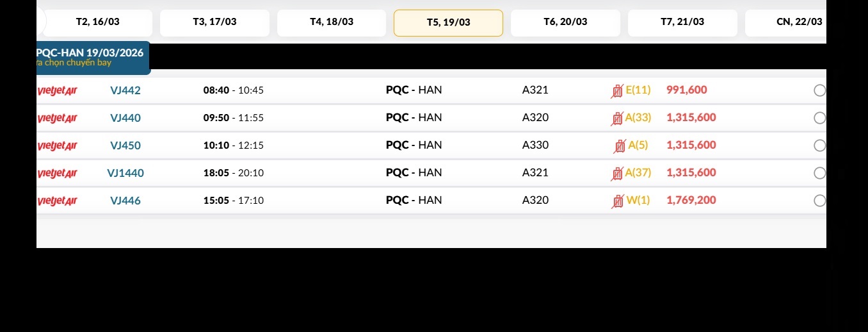868x332 pixels.
Task: Open the T4, 18/03 date tab
Action: [x=332, y=22]
